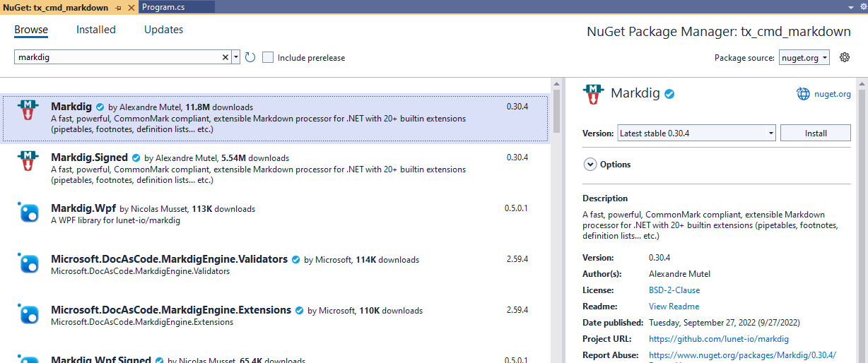Click verified badge in details pane header

[x=669, y=93]
